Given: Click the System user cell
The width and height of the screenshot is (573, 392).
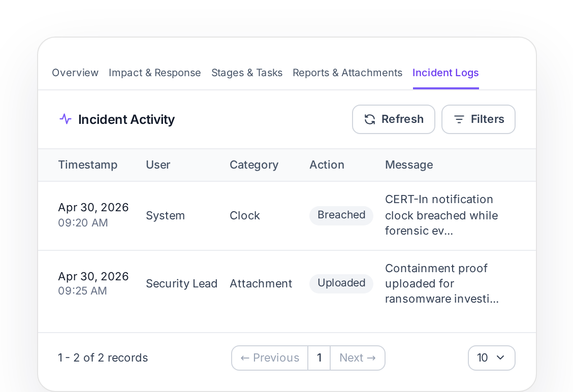Looking at the screenshot, I should [x=165, y=215].
